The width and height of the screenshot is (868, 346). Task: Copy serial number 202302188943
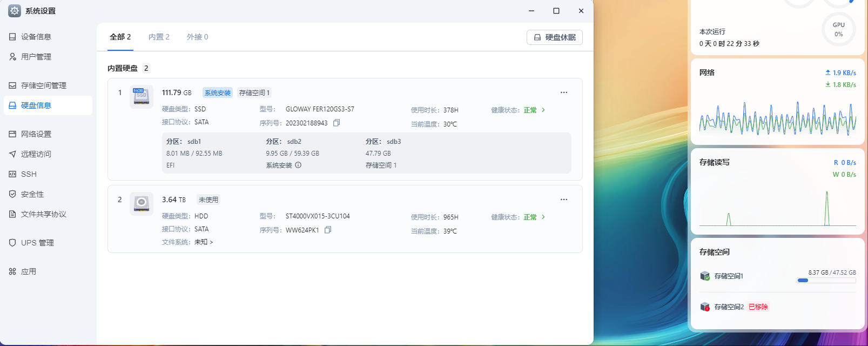point(337,123)
